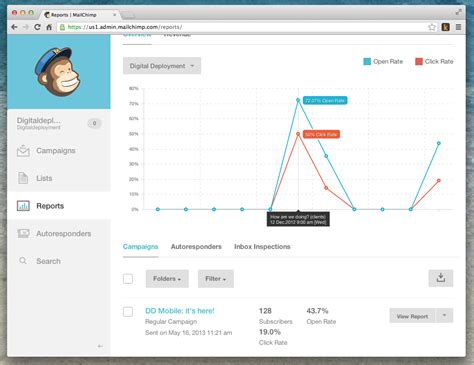Image resolution: width=474 pixels, height=365 pixels.
Task: Toggle the Open Rate blue legend swatch
Action: click(x=367, y=61)
